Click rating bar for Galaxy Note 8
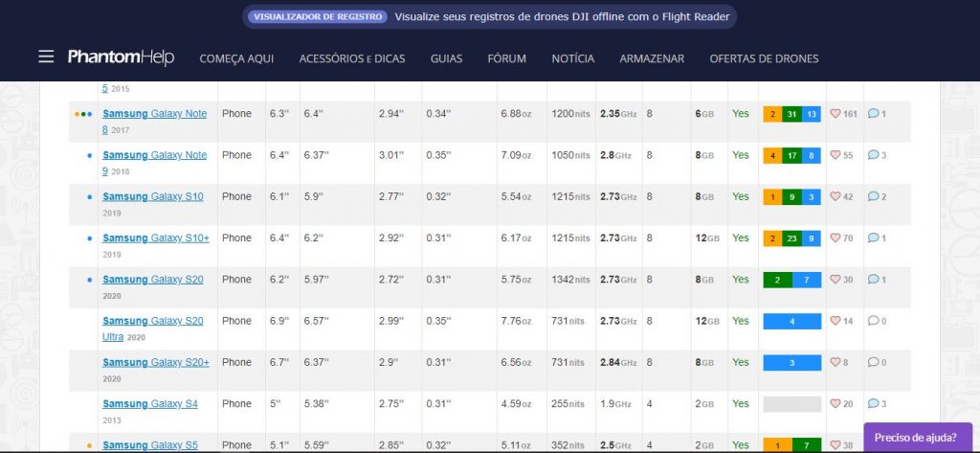 click(x=791, y=114)
